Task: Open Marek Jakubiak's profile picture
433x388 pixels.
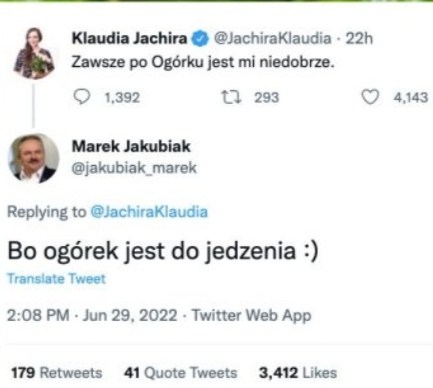Action: pos(33,158)
